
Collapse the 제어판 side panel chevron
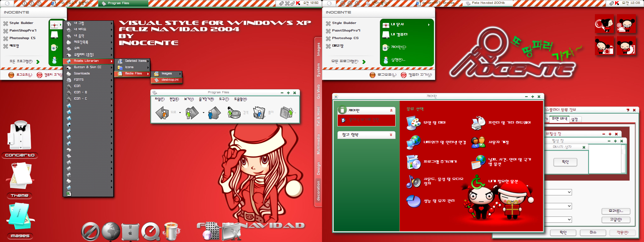click(391, 110)
